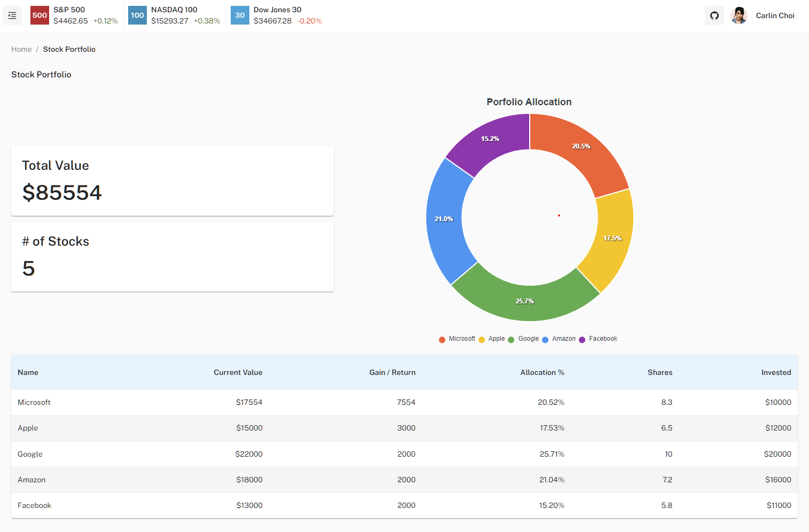809x532 pixels.
Task: Click the Google stock name link
Action: click(x=30, y=454)
